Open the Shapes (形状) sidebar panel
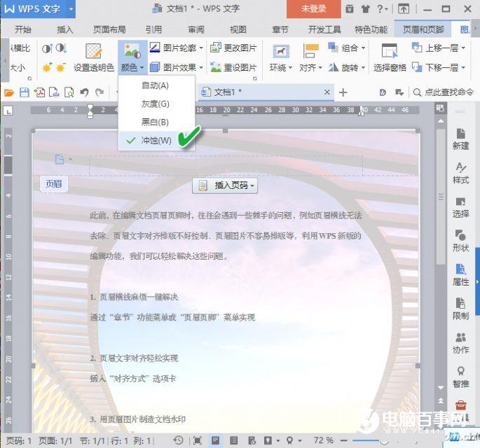Image resolution: width=480 pixels, height=448 pixels. tap(460, 241)
